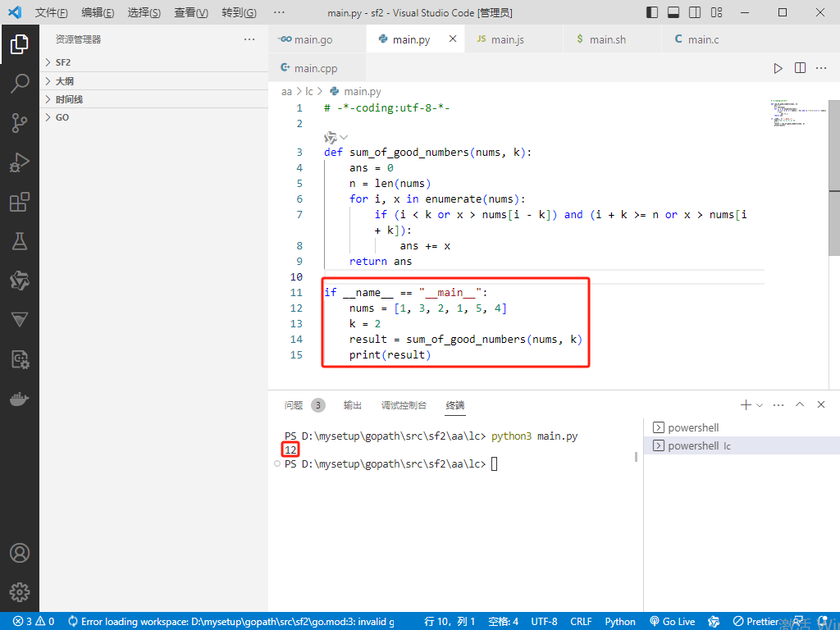
Task: Click the terminal input prompt area
Action: (x=494, y=464)
